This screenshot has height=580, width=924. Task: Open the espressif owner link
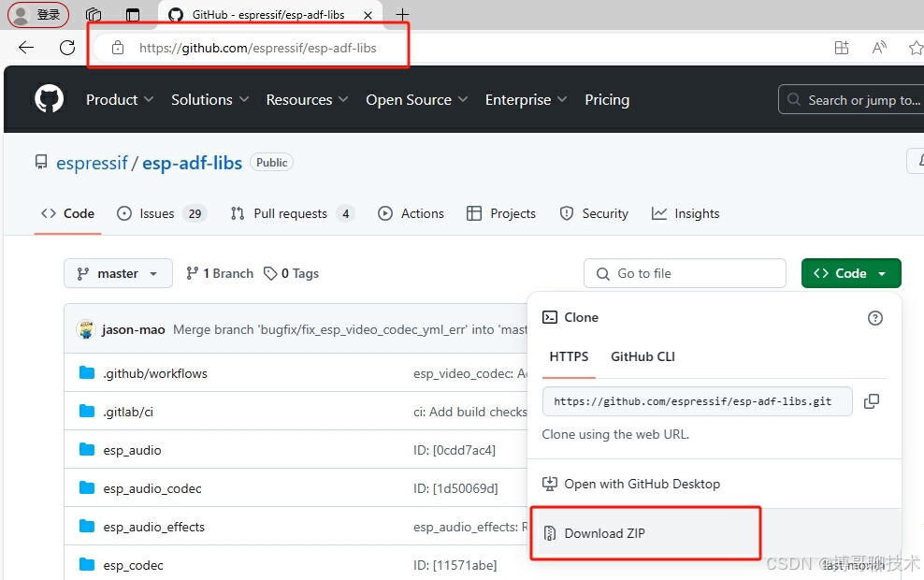coord(92,163)
